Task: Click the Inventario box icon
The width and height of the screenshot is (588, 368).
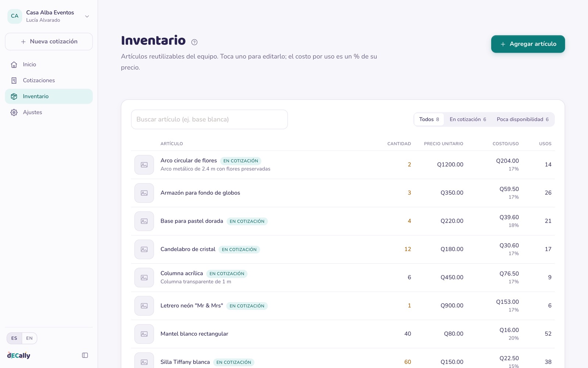Action: click(14, 96)
